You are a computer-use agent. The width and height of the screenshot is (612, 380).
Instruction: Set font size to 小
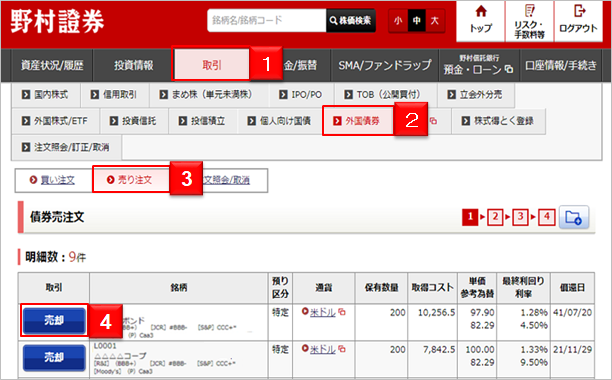coord(398,21)
